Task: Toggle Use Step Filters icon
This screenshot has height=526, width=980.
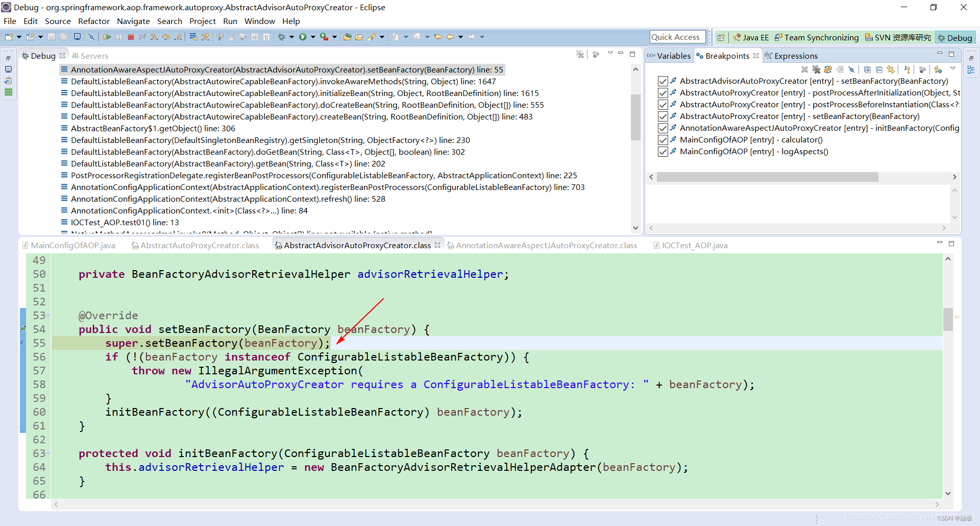Action: pyautogui.click(x=205, y=37)
